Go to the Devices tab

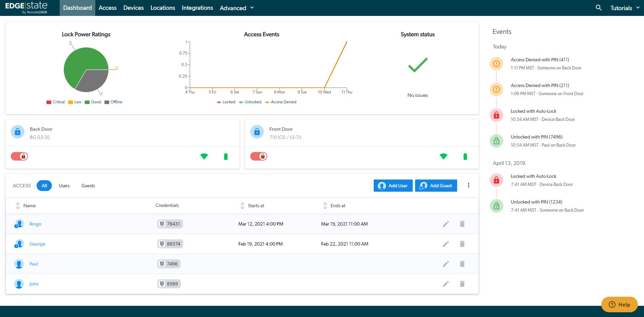coord(133,8)
